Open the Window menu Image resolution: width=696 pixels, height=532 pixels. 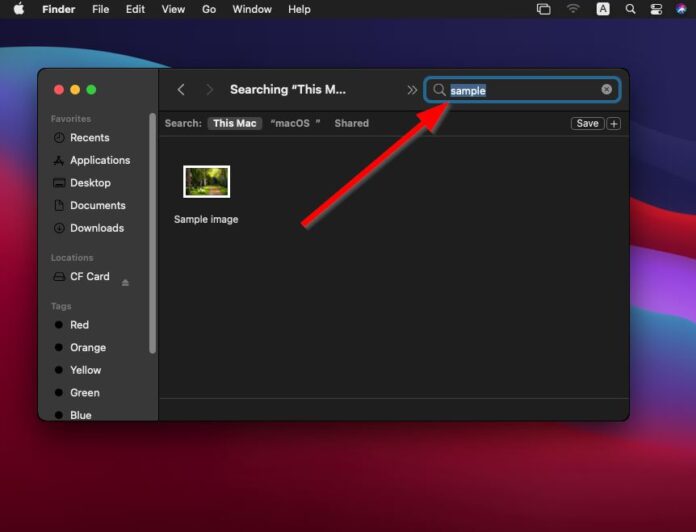point(252,9)
